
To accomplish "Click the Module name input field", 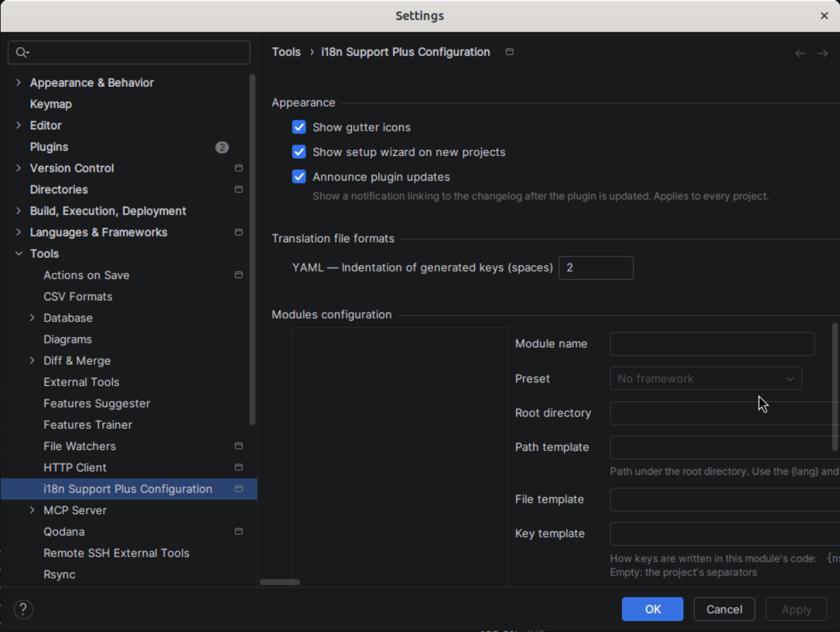I will 712,344.
